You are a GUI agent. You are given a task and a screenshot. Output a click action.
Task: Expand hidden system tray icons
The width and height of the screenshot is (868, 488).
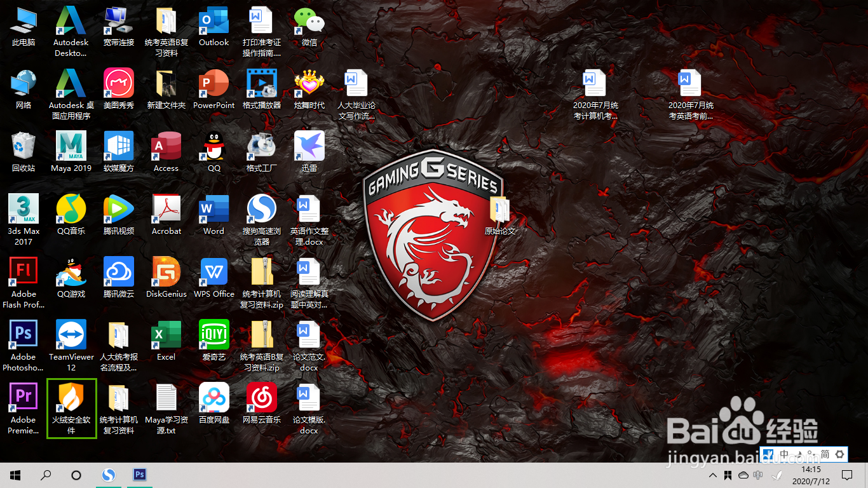coord(713,475)
